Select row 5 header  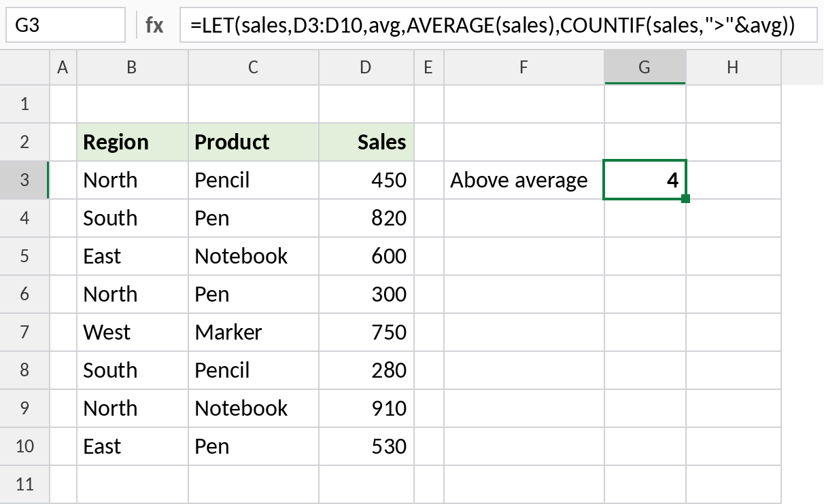(x=25, y=256)
